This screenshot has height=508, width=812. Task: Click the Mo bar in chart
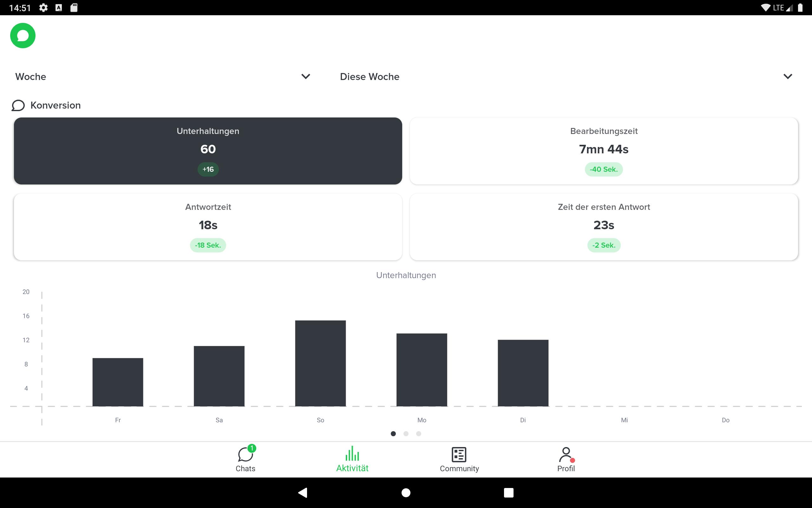click(422, 370)
